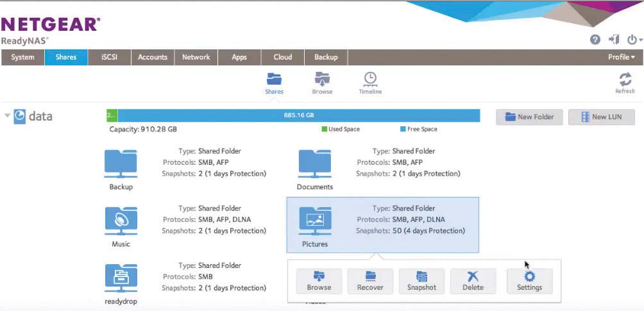Click the Documents folder name label
Viewport: 644px width, 311px height.
(314, 187)
